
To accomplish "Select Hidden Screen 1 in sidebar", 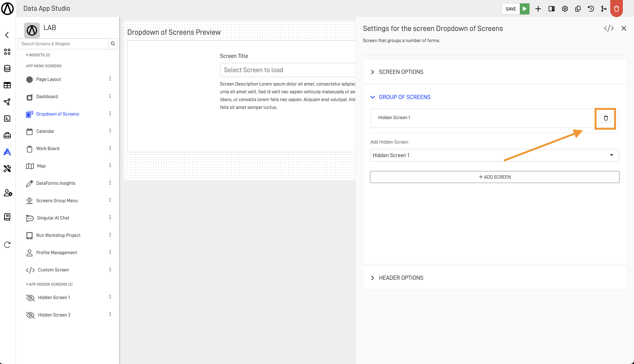I will click(54, 298).
